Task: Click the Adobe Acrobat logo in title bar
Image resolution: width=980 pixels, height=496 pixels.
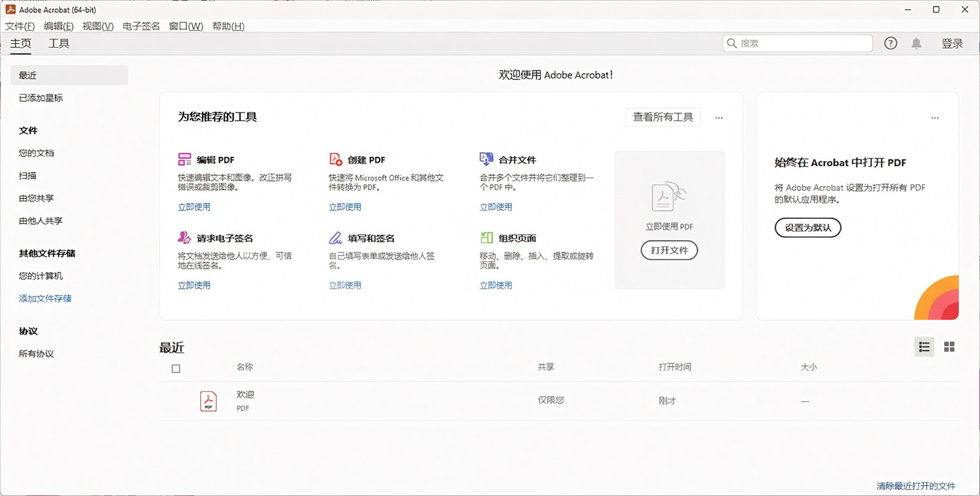Action: (10, 9)
